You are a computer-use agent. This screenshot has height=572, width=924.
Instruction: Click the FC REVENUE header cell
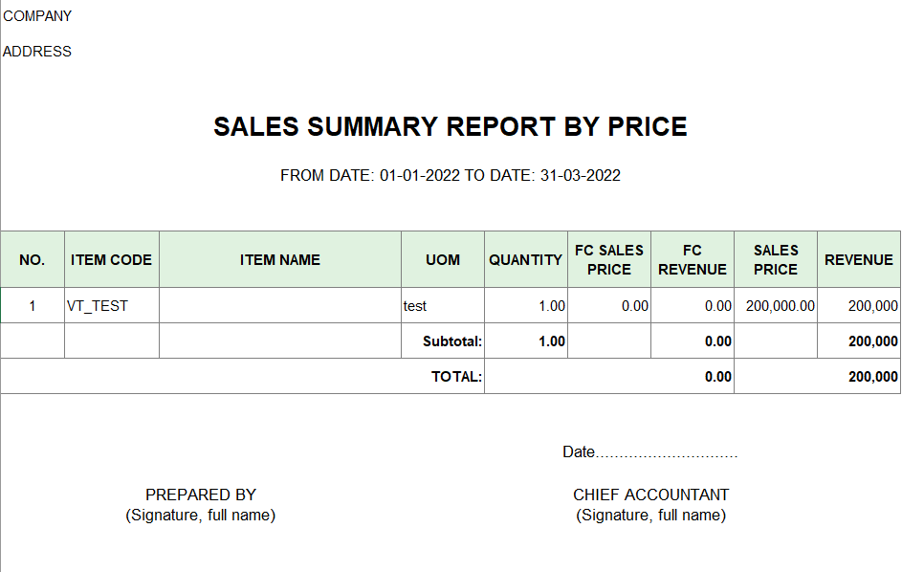693,260
